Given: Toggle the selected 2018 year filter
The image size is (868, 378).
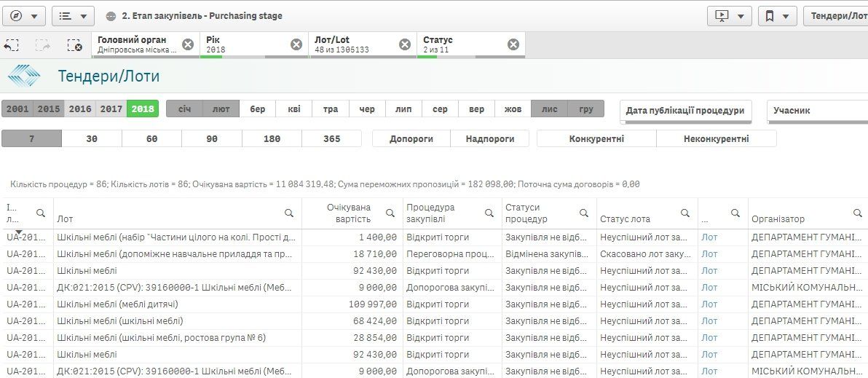Looking at the screenshot, I should (143, 109).
